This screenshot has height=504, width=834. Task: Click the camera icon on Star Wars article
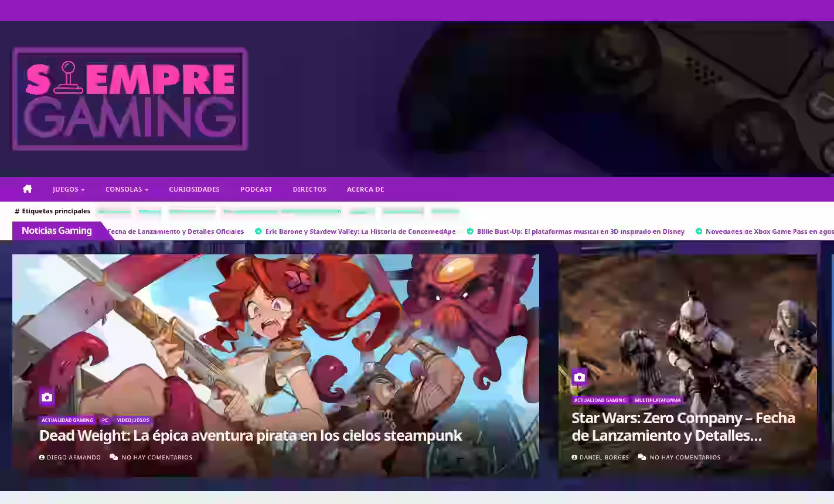[579, 377]
